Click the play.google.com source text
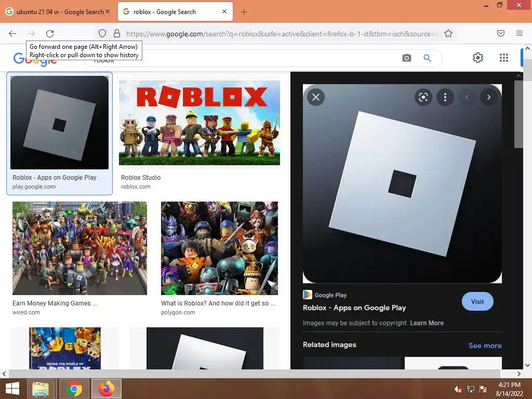Screen dimensions: 532x399 (x=34, y=187)
